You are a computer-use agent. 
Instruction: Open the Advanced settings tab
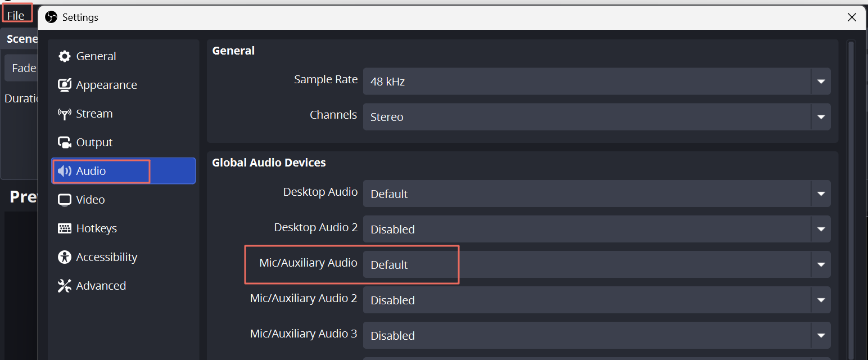click(x=124, y=286)
